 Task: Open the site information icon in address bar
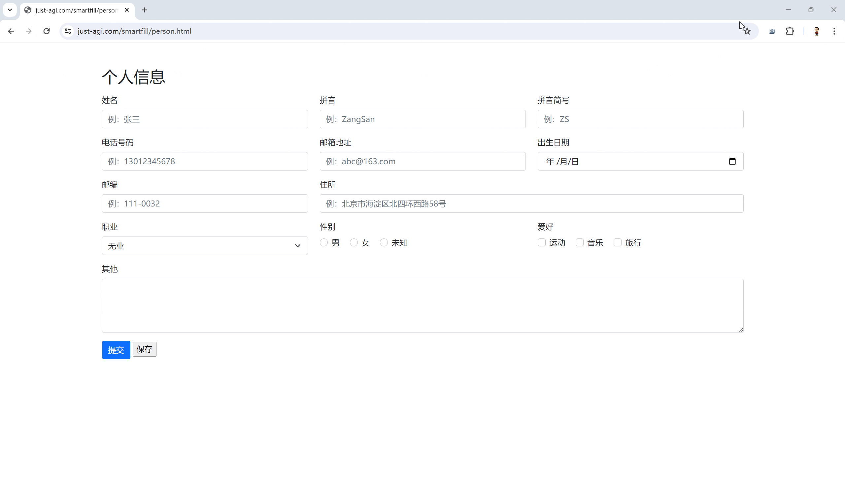(67, 31)
